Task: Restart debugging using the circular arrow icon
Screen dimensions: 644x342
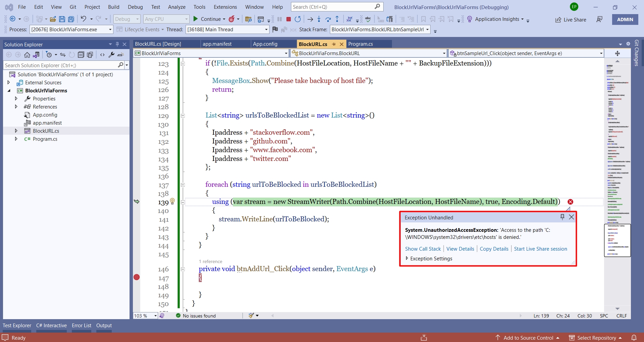Action: point(298,19)
